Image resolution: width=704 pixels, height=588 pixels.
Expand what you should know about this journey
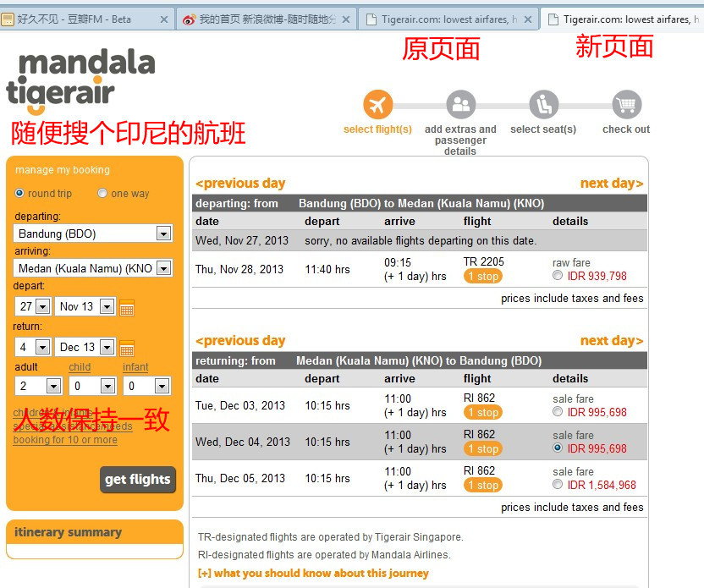pos(313,573)
